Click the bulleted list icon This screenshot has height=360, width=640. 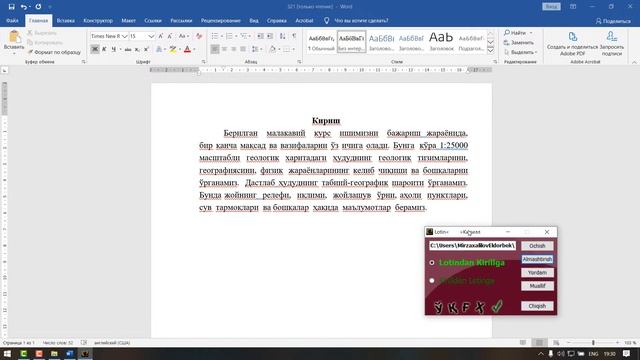coord(215,36)
